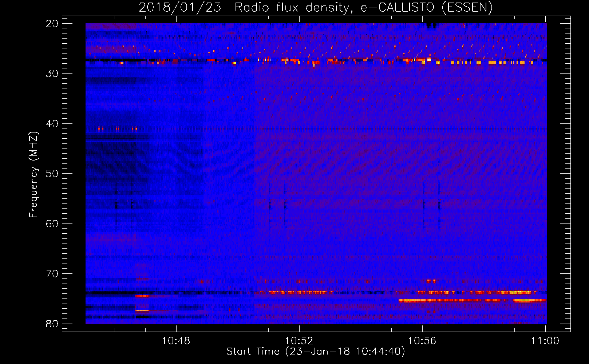Viewport: 589px width, 364px height.
Task: Click the 'Frequency (MHZ)' axis label
Action: [x=33, y=174]
